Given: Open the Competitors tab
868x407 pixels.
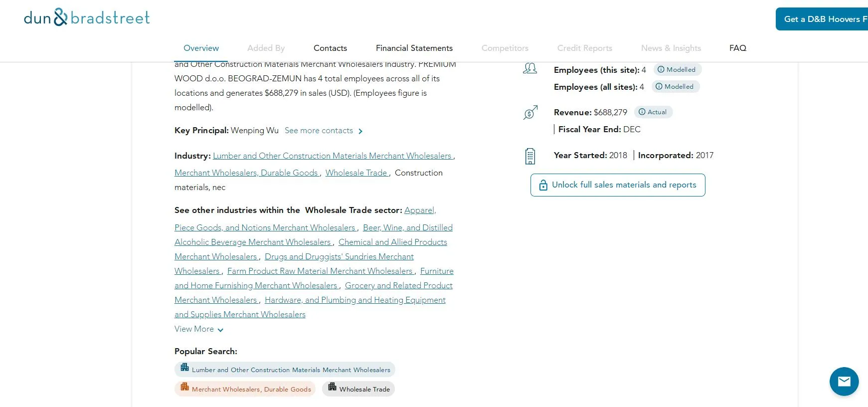Looking at the screenshot, I should 505,48.
